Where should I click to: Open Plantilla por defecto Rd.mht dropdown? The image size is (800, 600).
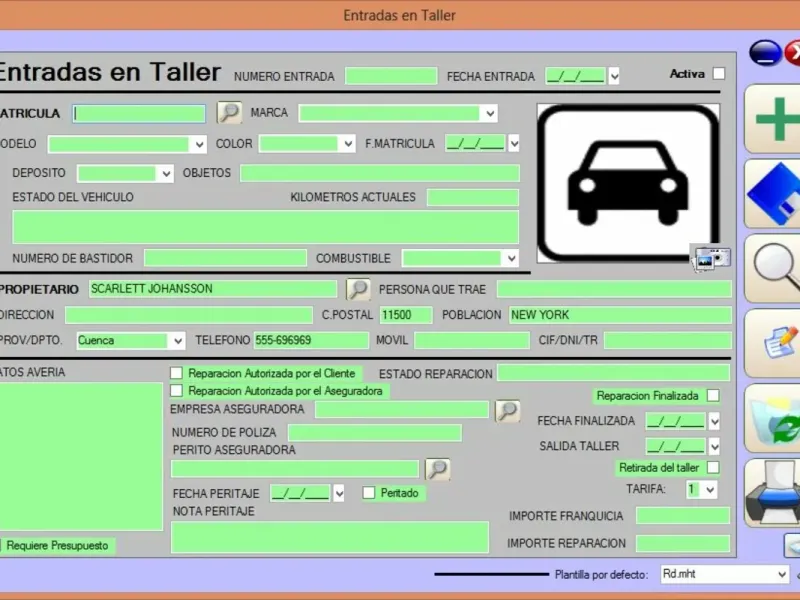pyautogui.click(x=782, y=574)
